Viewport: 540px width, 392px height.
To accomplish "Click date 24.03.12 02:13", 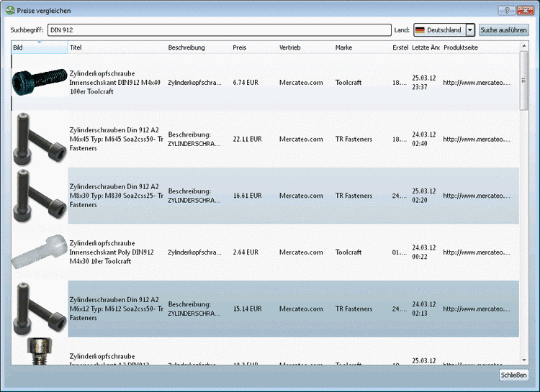I will 424,309.
